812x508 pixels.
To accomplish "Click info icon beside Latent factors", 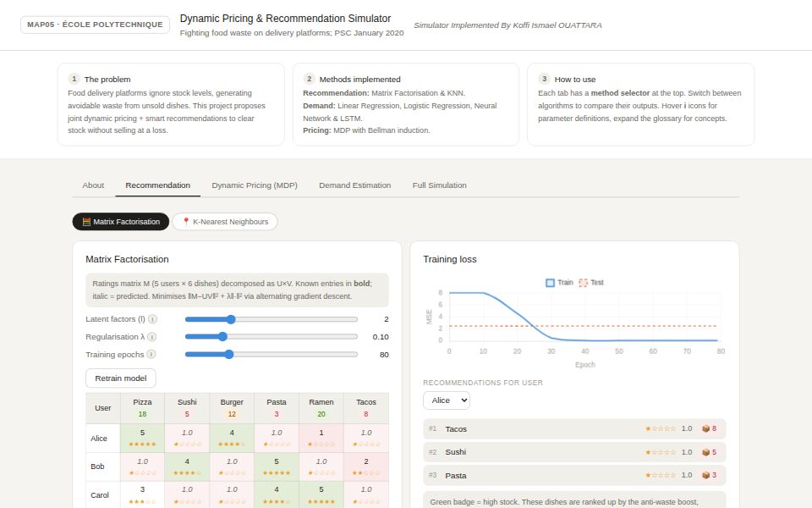I will click(x=153, y=319).
